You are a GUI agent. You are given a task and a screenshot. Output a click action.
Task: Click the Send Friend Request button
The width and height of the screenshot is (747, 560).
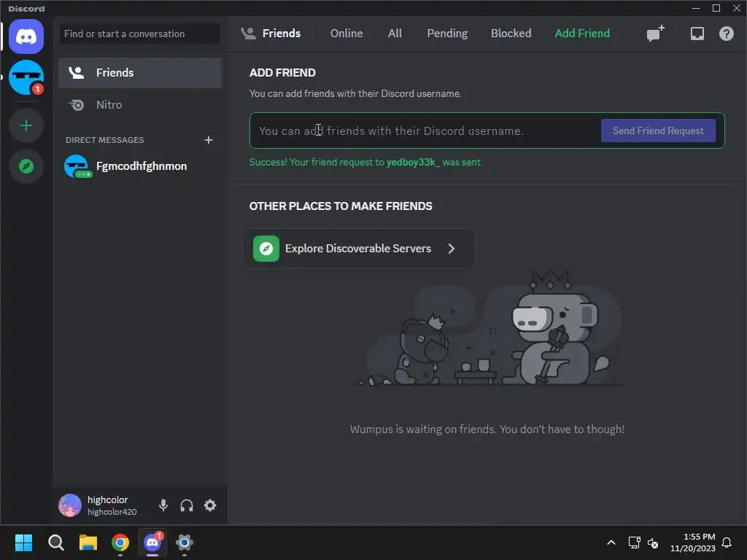[658, 131]
